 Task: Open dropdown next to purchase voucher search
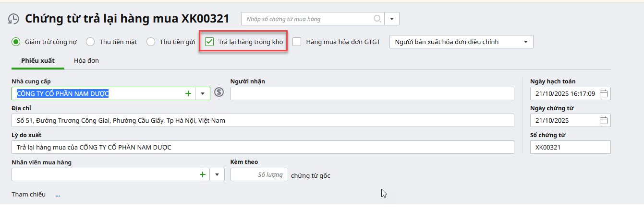[x=392, y=19]
